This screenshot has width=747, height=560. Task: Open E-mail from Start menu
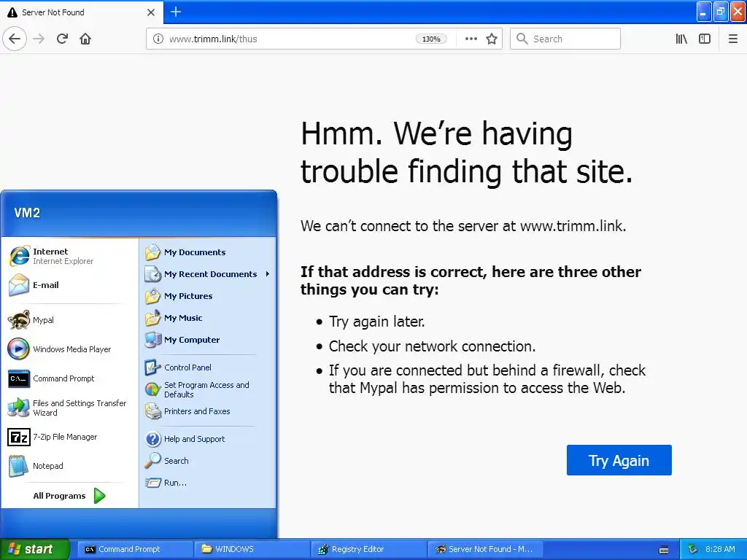(x=69, y=285)
